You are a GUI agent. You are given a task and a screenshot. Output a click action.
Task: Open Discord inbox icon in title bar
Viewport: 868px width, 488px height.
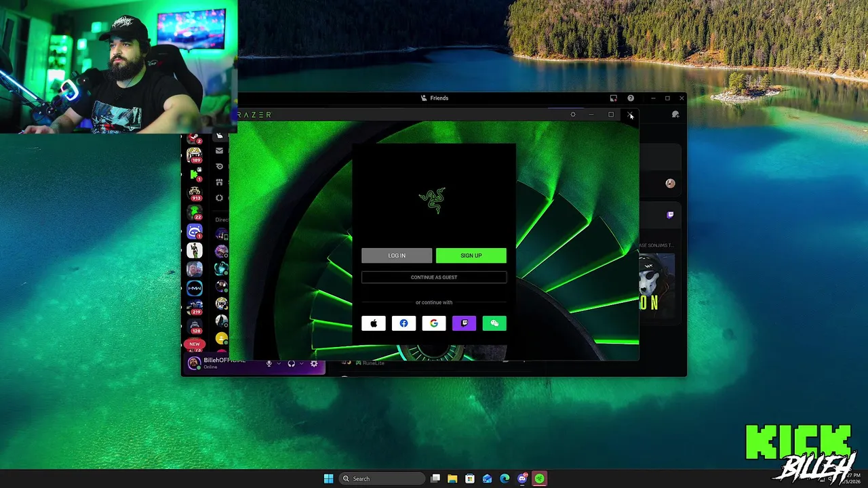click(x=613, y=98)
